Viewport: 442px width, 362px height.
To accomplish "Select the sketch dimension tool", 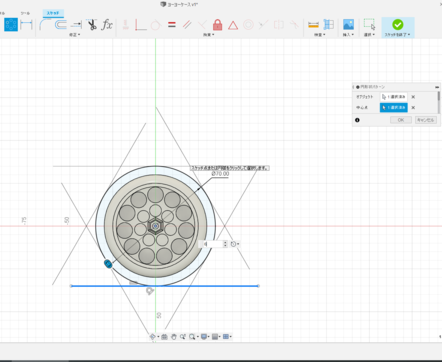I will pyautogui.click(x=26, y=25).
